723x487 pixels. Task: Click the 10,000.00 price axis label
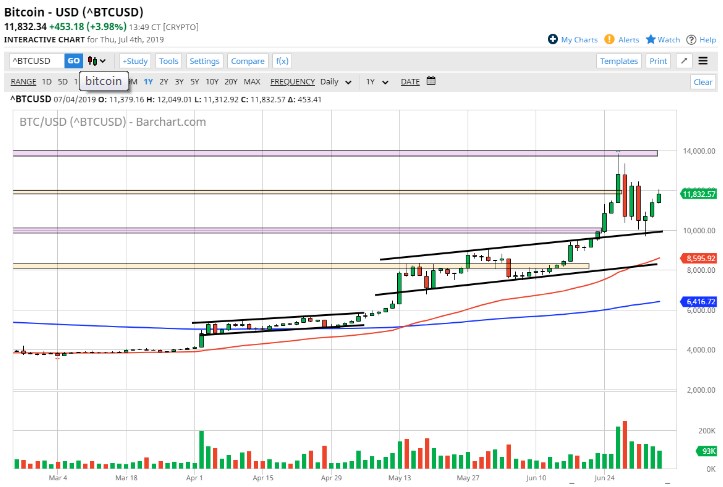tap(699, 230)
